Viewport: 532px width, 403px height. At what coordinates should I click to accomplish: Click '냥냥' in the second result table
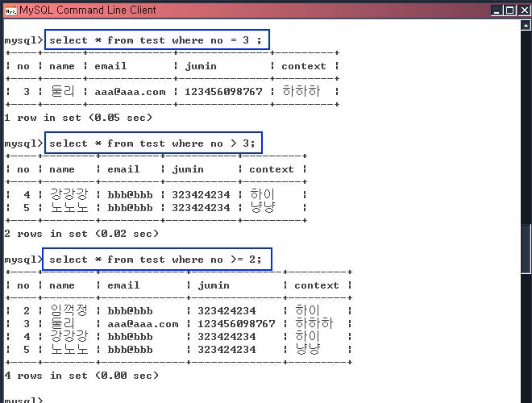coord(262,207)
